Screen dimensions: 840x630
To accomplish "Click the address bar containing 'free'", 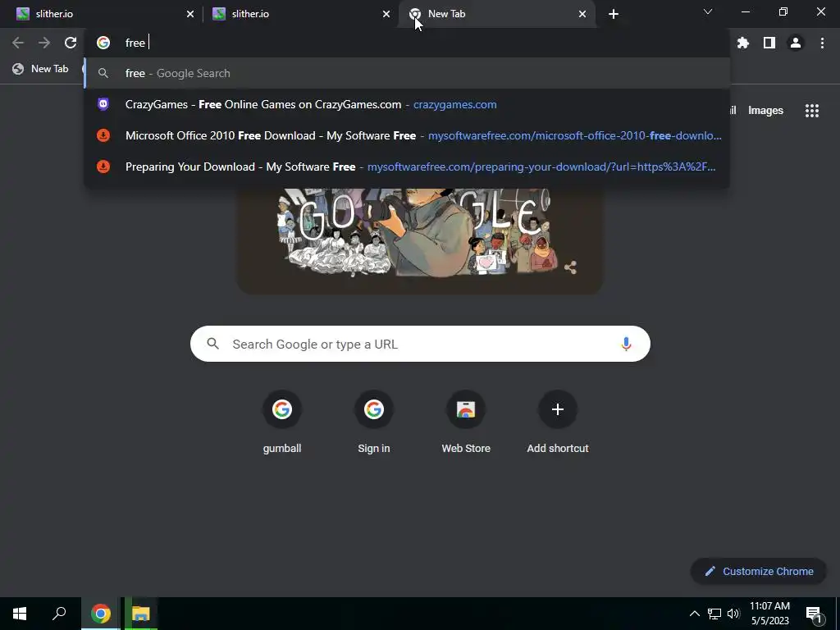I will pos(407,43).
